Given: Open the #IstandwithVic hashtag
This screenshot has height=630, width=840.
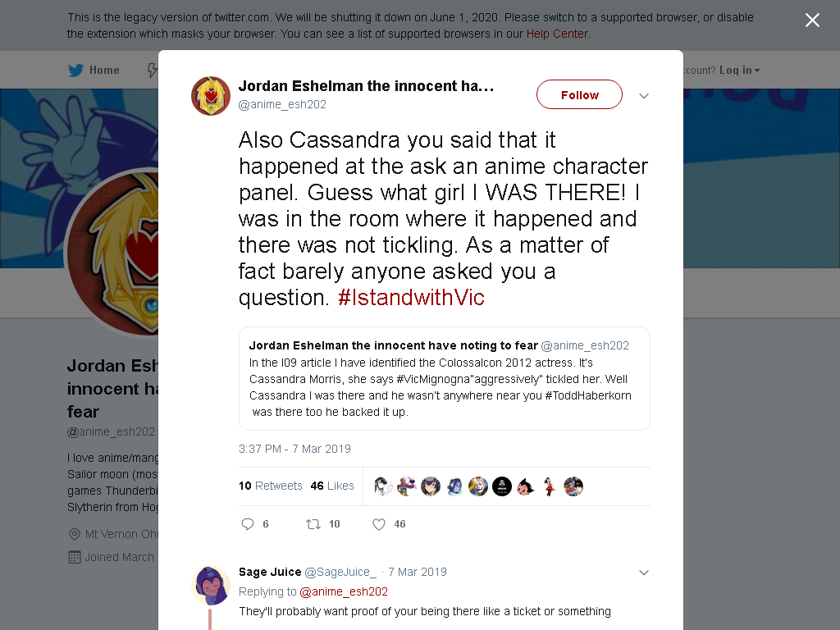Looking at the screenshot, I should click(x=411, y=297).
